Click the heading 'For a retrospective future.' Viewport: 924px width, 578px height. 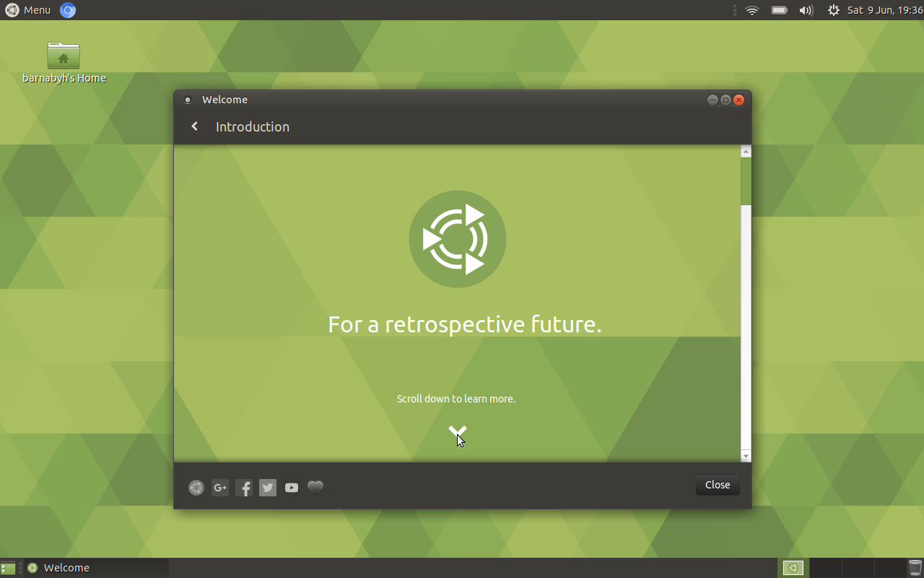coord(465,324)
